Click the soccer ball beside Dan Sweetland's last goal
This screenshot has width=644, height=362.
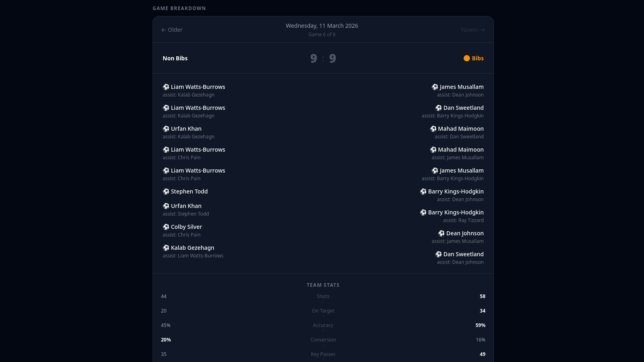pos(438,254)
